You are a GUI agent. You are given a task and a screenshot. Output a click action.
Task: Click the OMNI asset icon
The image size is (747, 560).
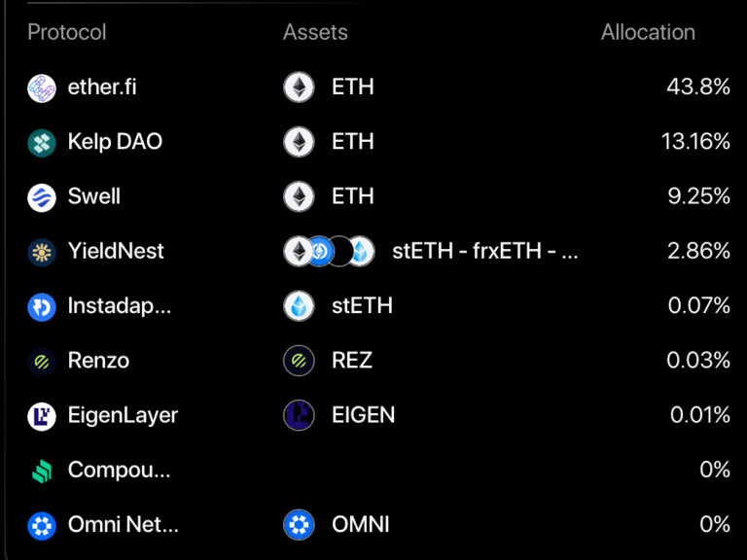[299, 525]
